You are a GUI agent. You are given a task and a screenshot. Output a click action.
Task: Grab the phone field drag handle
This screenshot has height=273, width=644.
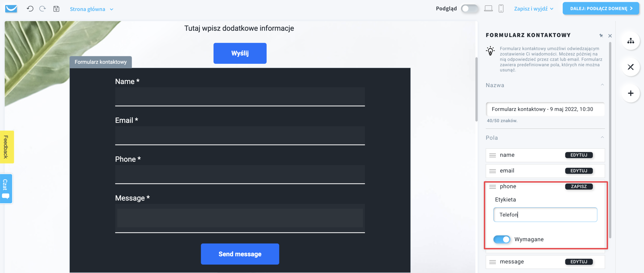[492, 187]
